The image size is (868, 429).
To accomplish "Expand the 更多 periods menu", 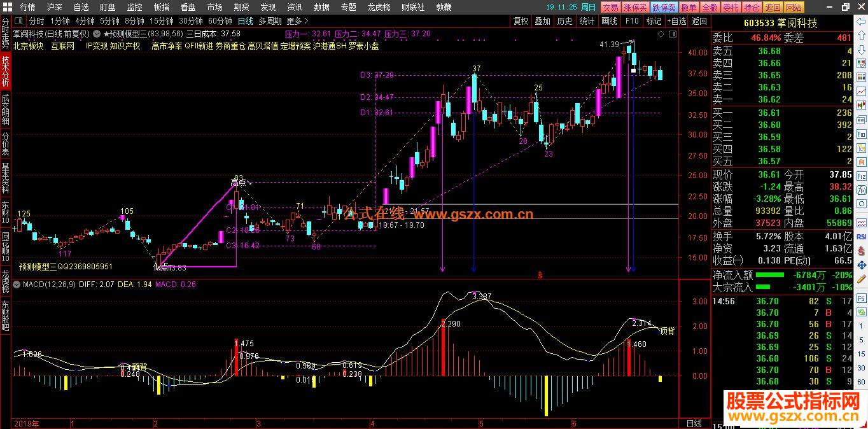I will point(296,21).
